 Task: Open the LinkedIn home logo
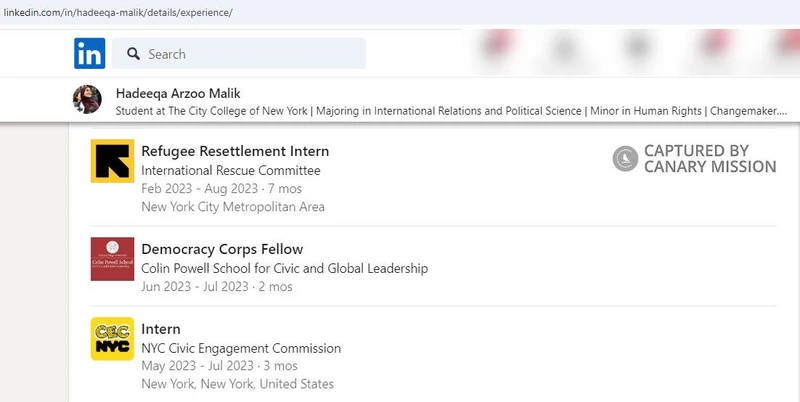coord(89,53)
